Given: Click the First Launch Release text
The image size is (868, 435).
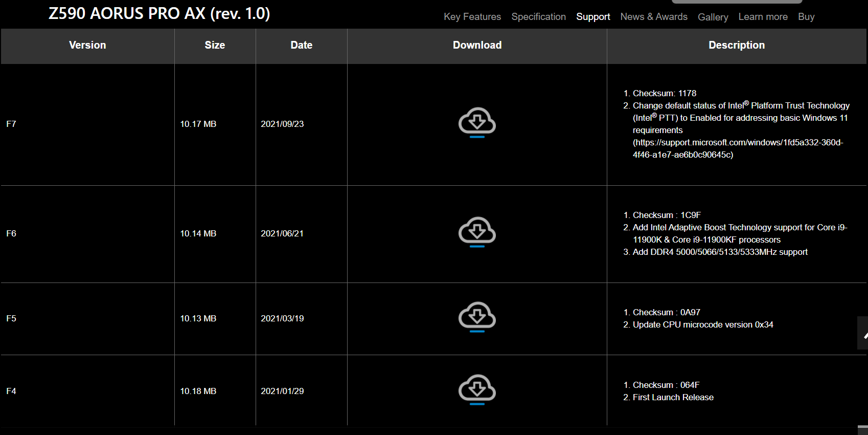Looking at the screenshot, I should click(673, 397).
